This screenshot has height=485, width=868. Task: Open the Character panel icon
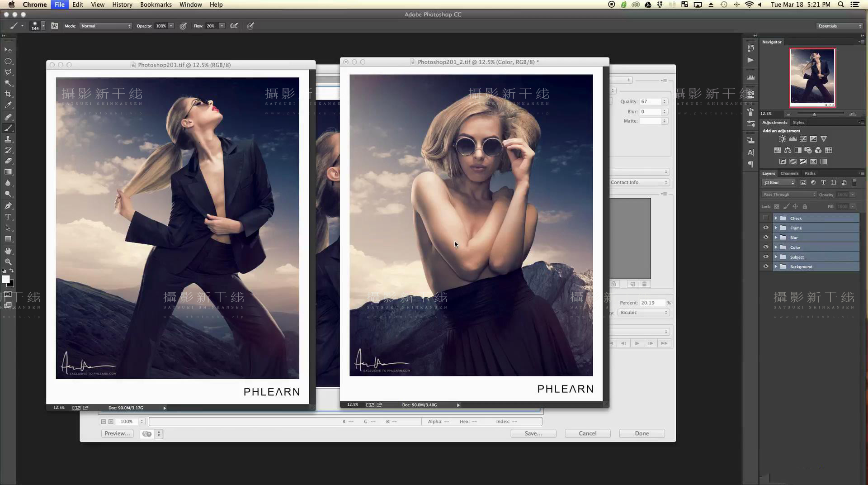[751, 152]
